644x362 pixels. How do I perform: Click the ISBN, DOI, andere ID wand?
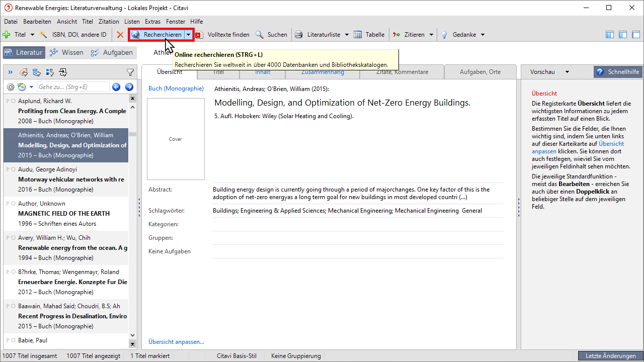click(x=44, y=35)
